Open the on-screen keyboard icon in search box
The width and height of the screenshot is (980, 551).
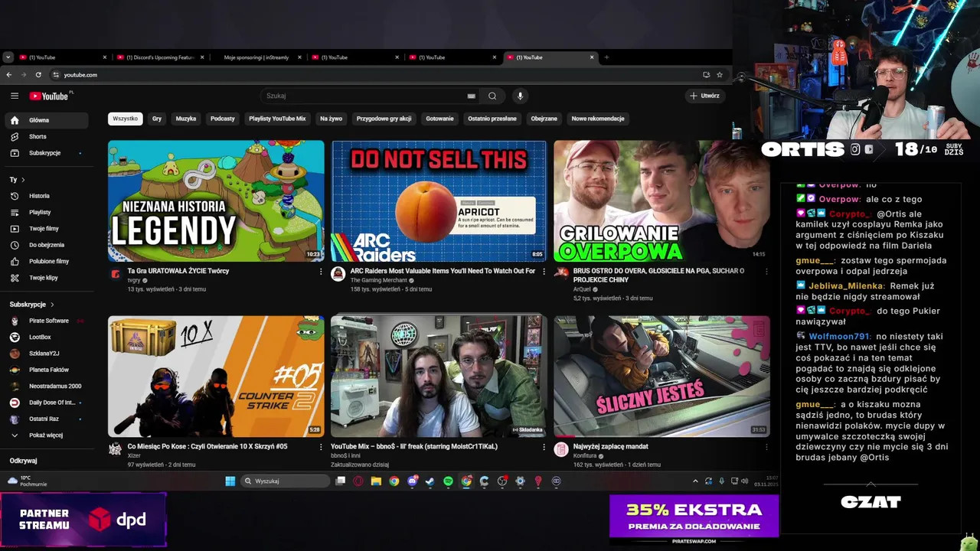pyautogui.click(x=472, y=96)
